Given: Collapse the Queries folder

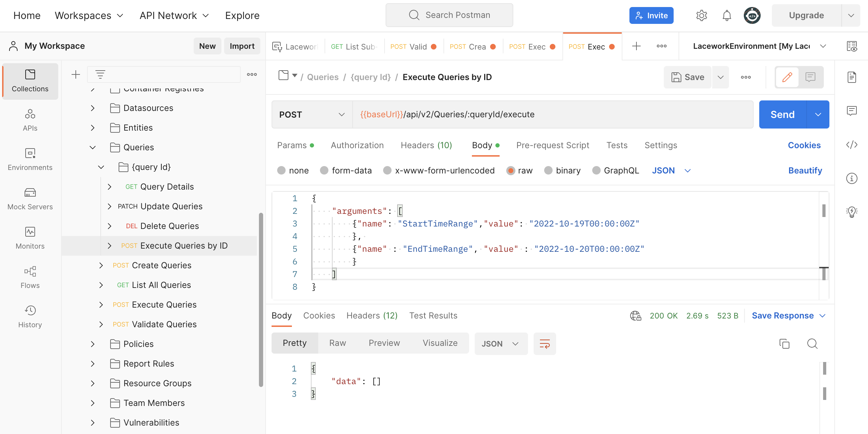Looking at the screenshot, I should click(92, 147).
